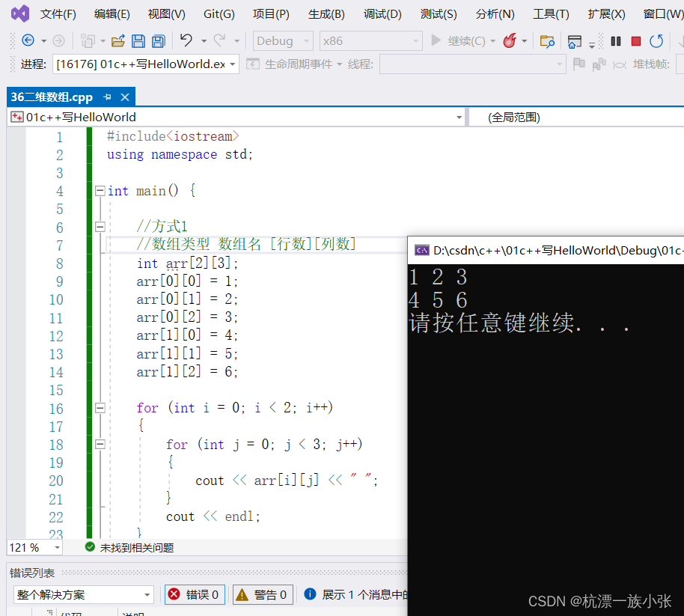The image size is (684, 616).
Task: Pin the 36二维数组.cpp tab
Action: click(x=107, y=97)
